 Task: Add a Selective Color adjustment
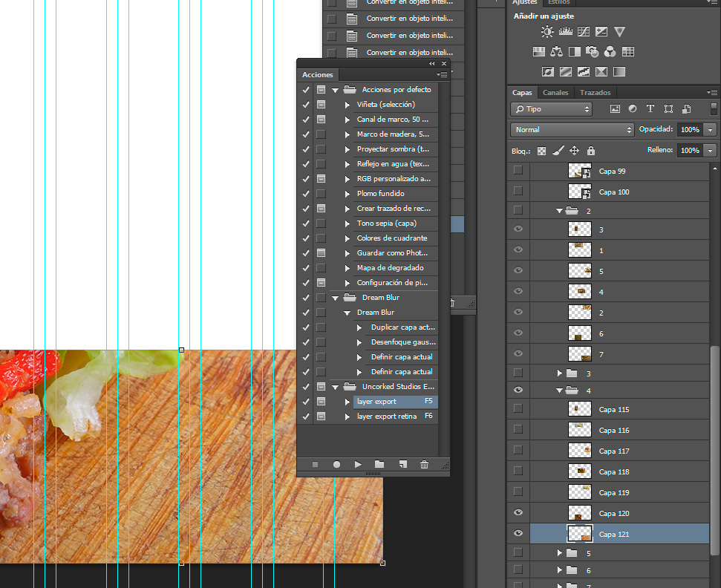pos(601,72)
